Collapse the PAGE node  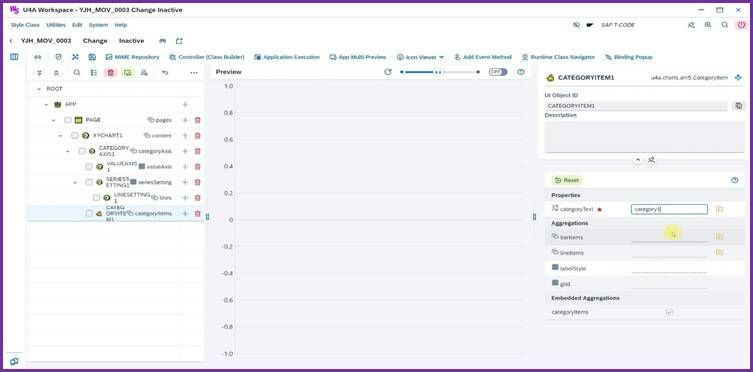point(53,120)
